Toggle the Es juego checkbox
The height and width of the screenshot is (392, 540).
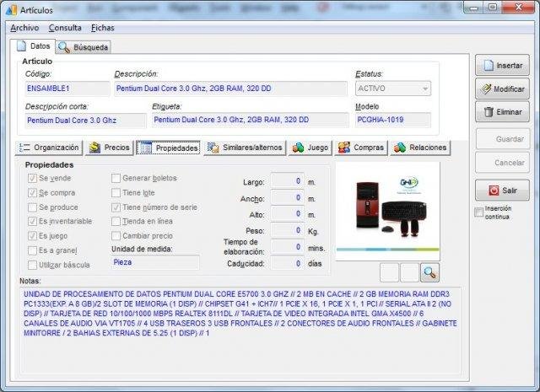[32, 236]
